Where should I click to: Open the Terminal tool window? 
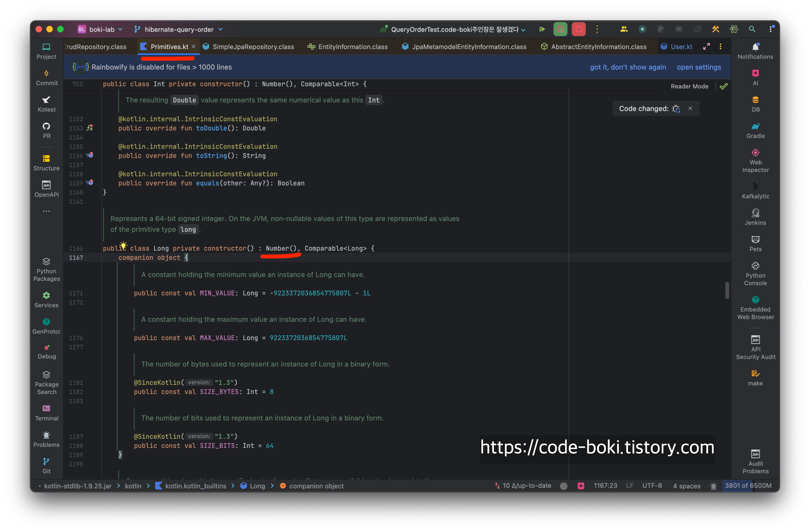click(46, 413)
